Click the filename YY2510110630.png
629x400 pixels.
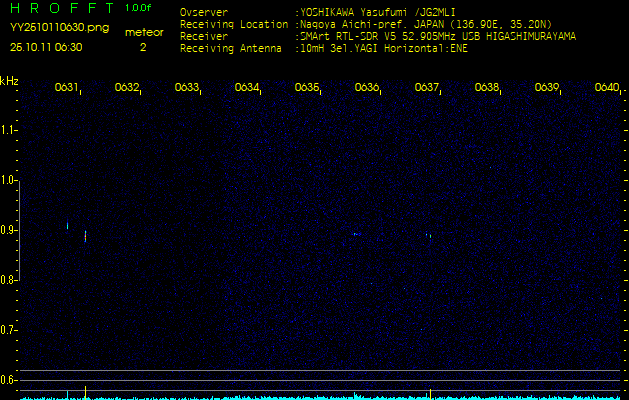coord(59,28)
